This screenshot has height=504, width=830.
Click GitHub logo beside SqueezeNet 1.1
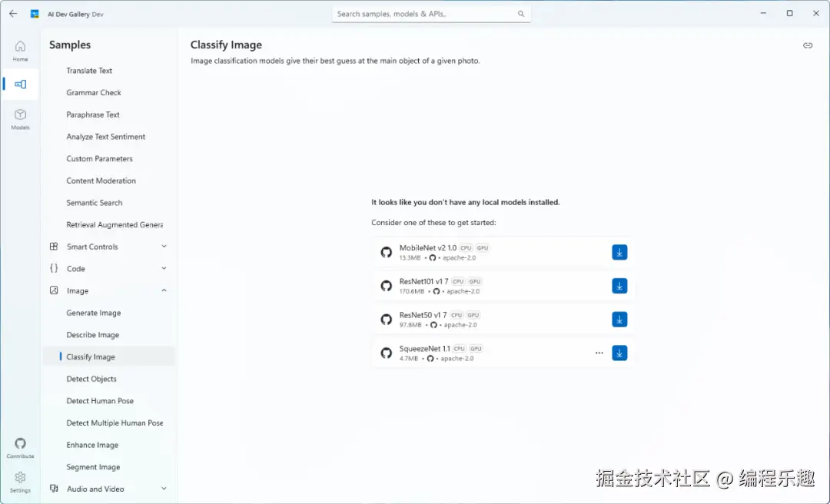(387, 353)
